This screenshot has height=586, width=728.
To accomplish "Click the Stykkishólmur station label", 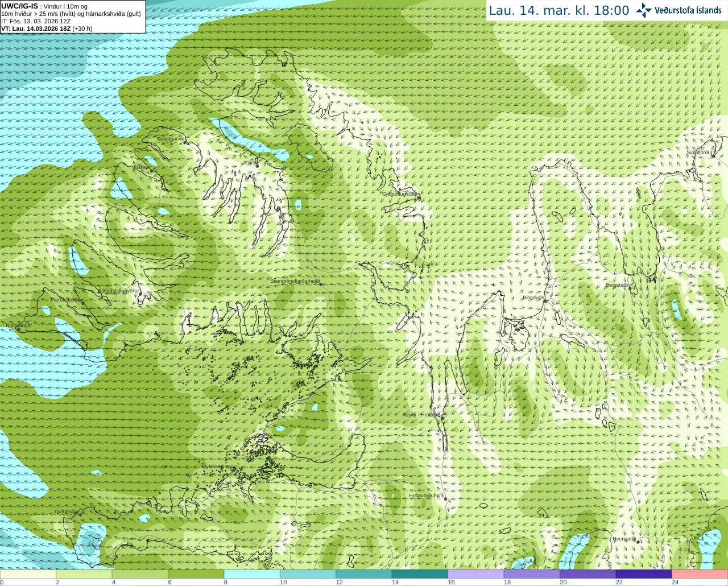I will (x=217, y=467).
